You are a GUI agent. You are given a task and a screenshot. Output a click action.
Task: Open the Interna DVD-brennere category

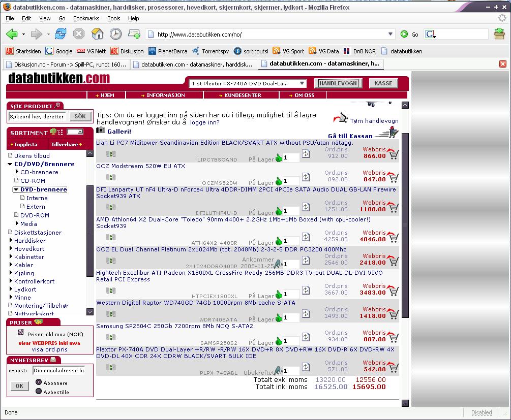[x=37, y=198]
